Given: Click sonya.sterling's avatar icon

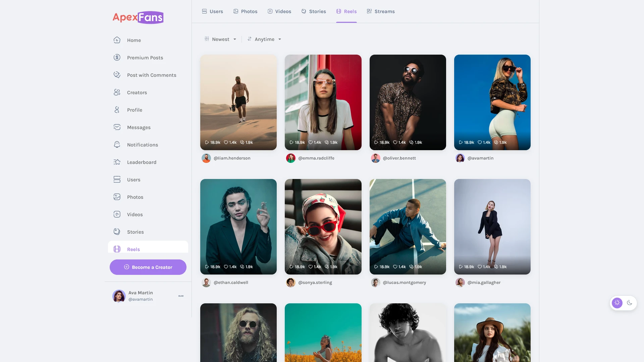Looking at the screenshot, I should tap(290, 283).
